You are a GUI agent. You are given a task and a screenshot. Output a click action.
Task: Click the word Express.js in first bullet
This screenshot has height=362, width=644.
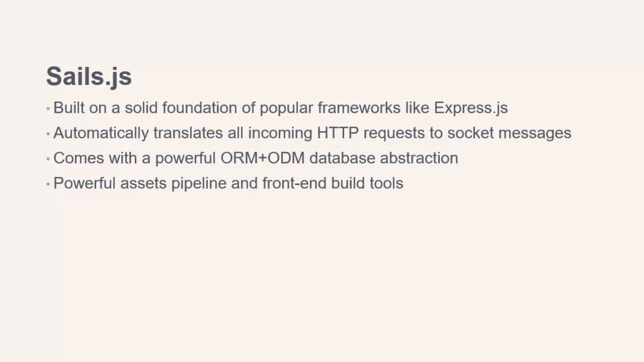pyautogui.click(x=471, y=108)
